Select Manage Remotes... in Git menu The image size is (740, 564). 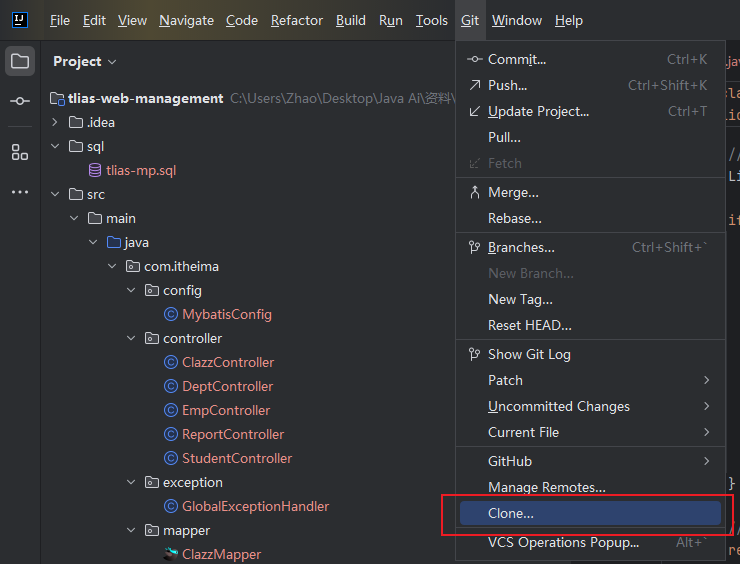590,487
